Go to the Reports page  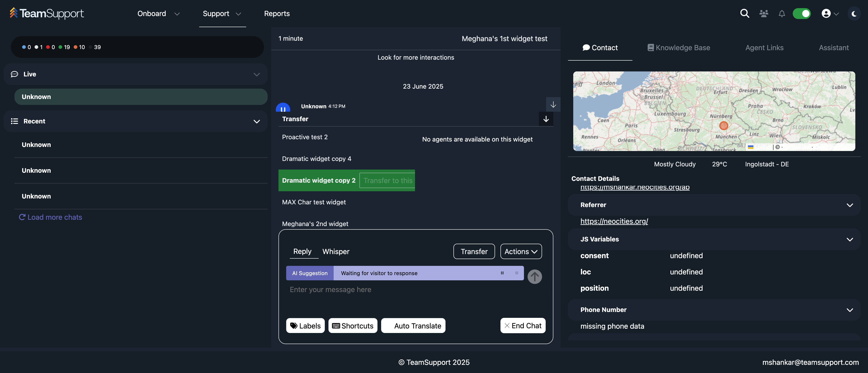277,14
